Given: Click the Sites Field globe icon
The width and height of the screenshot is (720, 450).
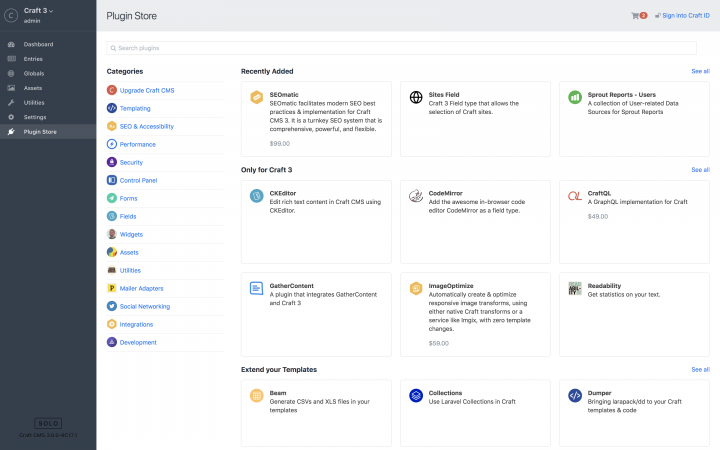Looking at the screenshot, I should click(416, 97).
